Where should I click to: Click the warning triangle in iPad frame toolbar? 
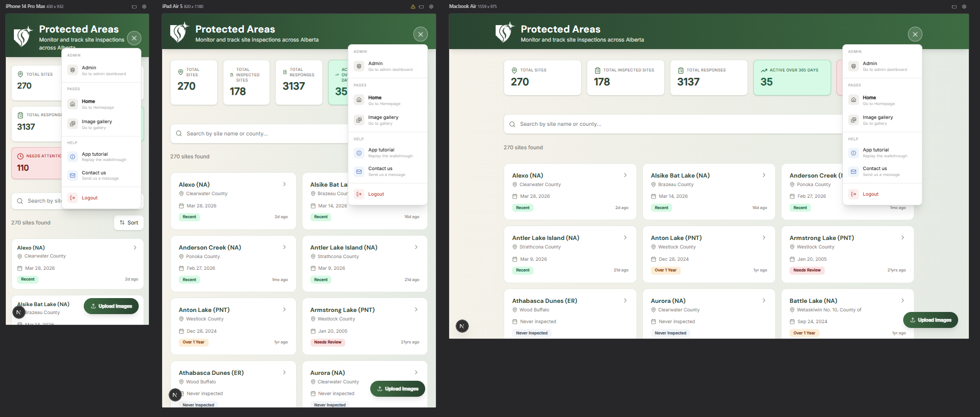pyautogui.click(x=412, y=6)
